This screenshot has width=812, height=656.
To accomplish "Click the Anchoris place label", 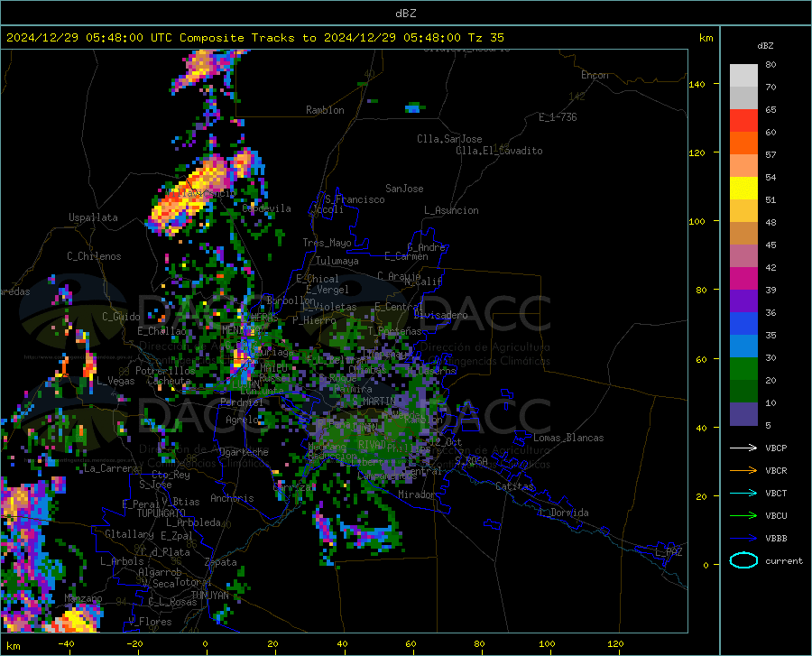I will [x=232, y=498].
